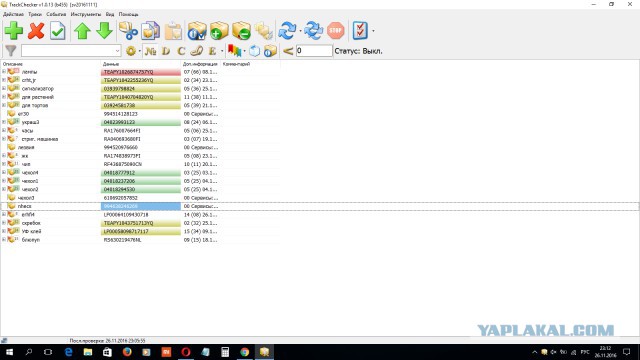Screen dimensions: 640x360
Task: Expand the "чехол4" track row
Action: coord(4,172)
